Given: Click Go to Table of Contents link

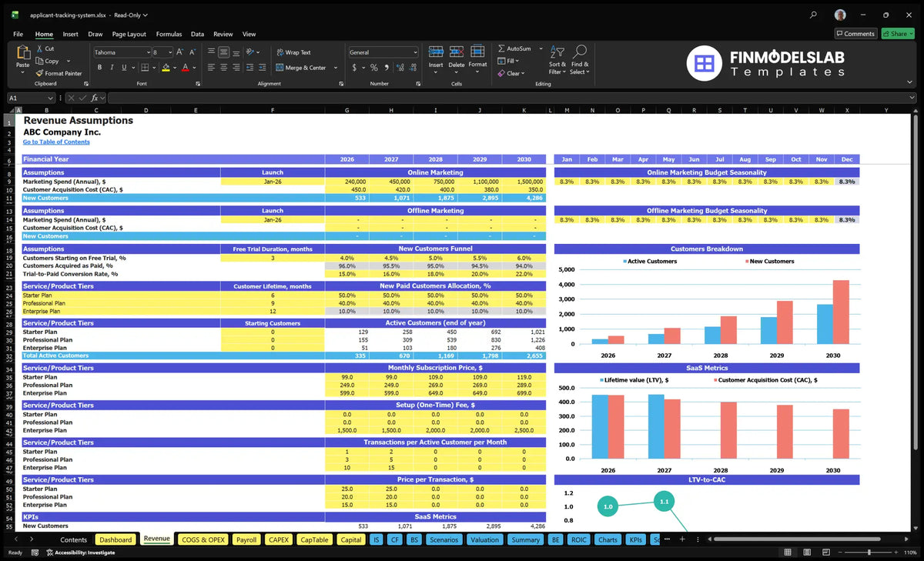Looking at the screenshot, I should pyautogui.click(x=56, y=142).
